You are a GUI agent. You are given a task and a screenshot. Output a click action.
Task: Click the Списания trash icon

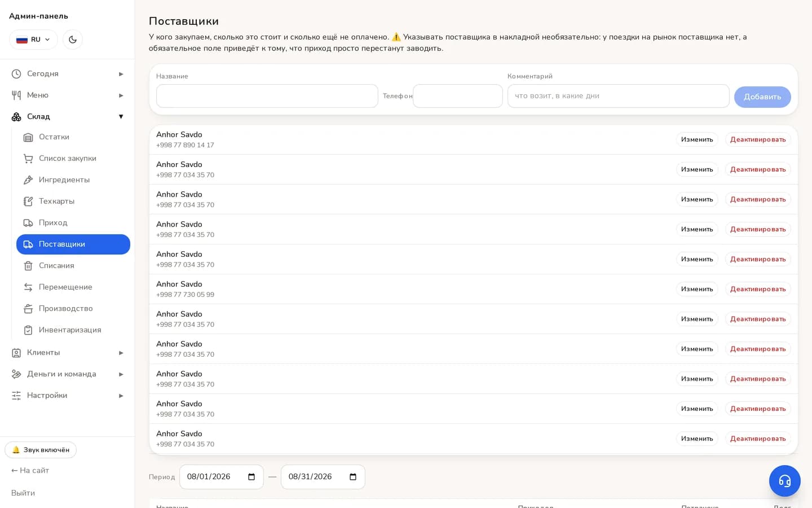pos(28,266)
